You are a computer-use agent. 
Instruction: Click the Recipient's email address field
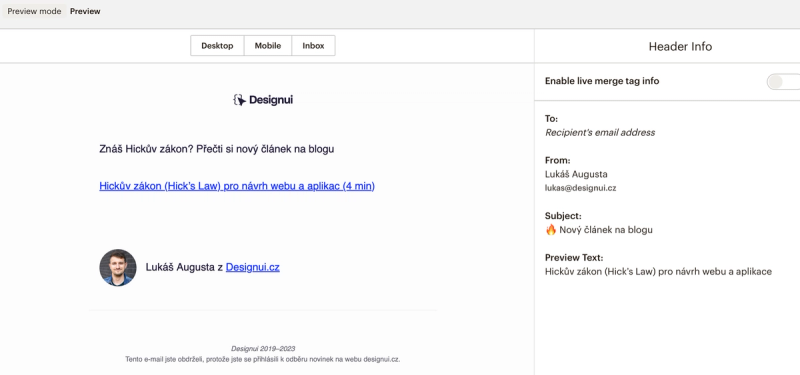pos(600,132)
